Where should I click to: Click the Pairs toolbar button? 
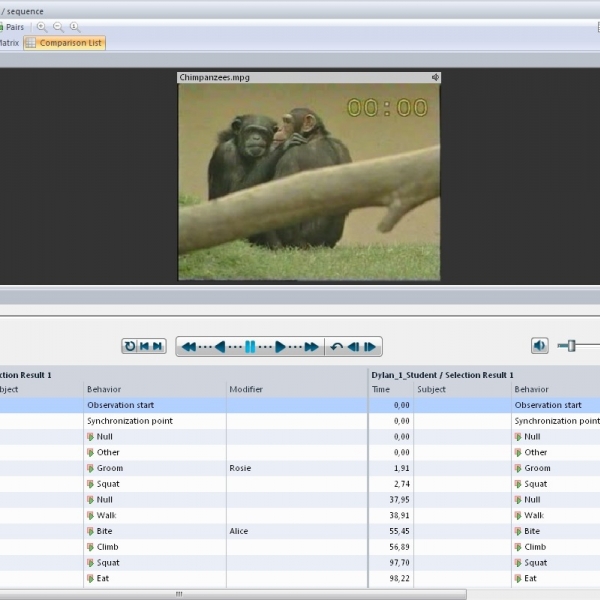[10, 27]
